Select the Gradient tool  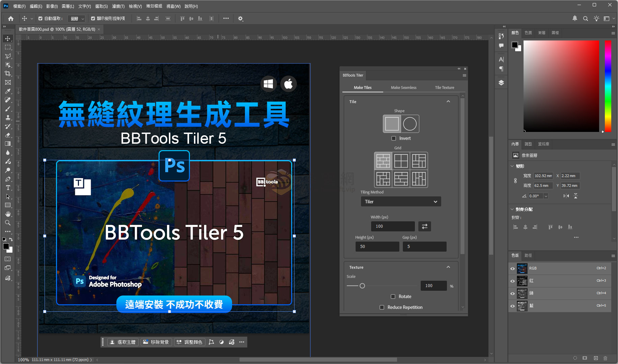(8, 144)
